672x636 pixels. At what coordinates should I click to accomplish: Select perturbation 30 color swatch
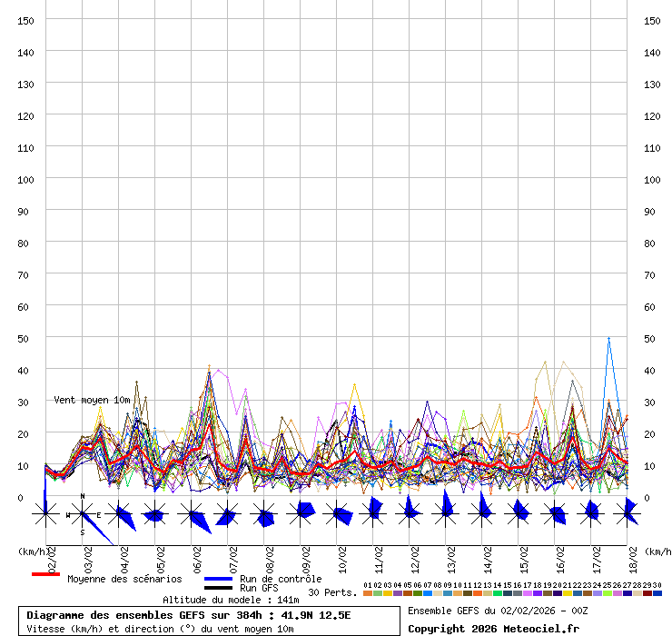[x=657, y=593]
